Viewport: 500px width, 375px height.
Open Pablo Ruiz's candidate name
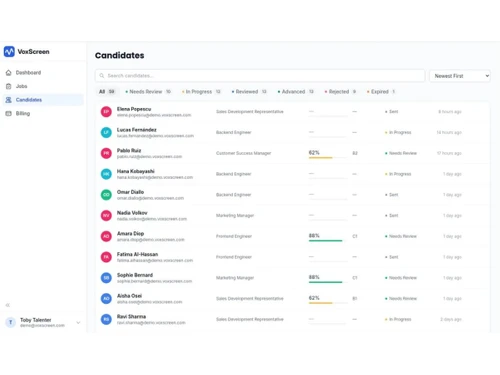(x=129, y=150)
